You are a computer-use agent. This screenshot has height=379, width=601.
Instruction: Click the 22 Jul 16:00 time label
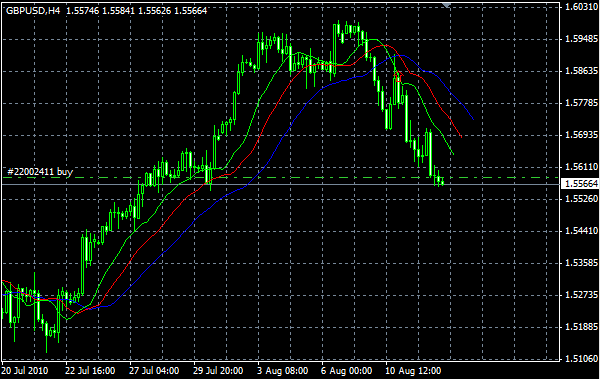click(x=90, y=371)
